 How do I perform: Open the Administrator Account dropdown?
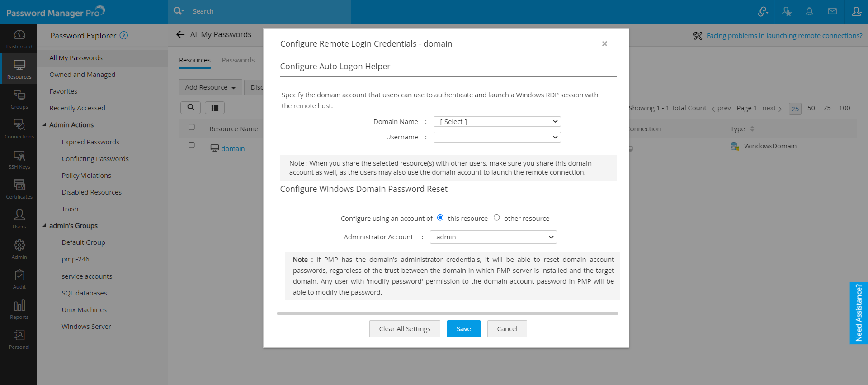coord(493,237)
